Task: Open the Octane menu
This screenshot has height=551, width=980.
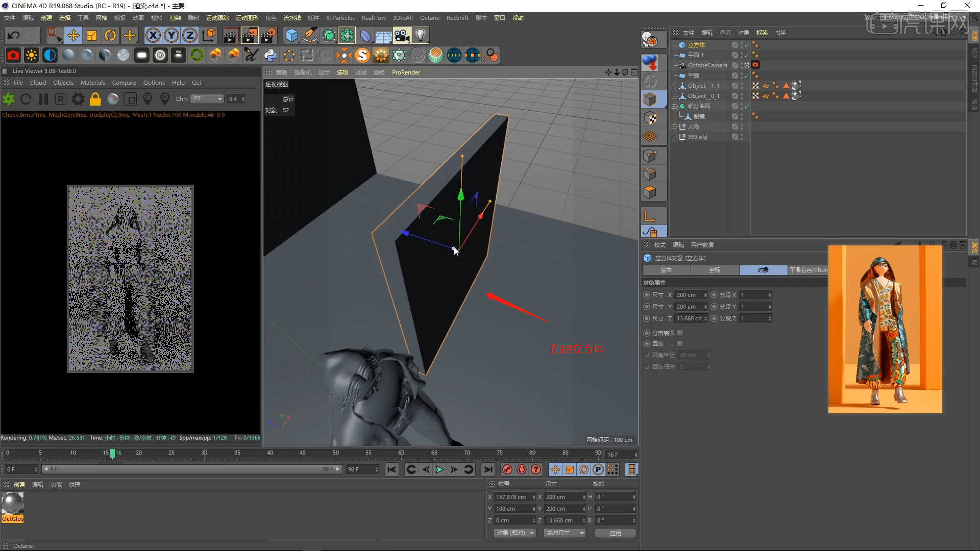Action: click(429, 18)
